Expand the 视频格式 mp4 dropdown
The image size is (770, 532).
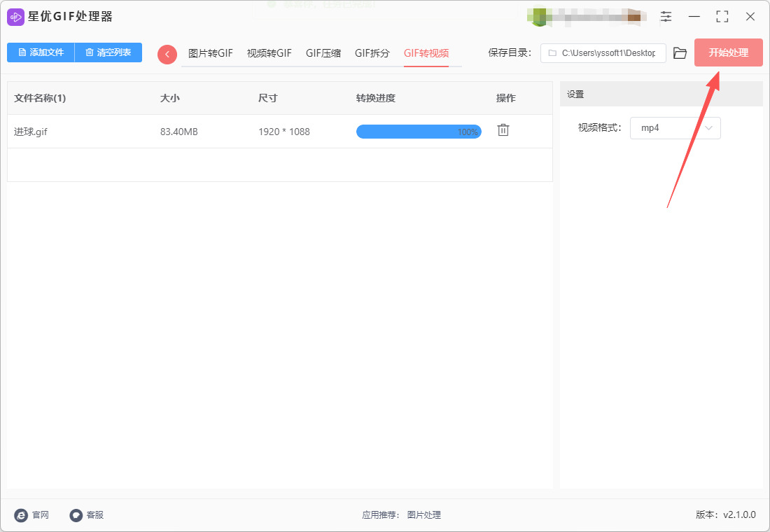pos(675,128)
